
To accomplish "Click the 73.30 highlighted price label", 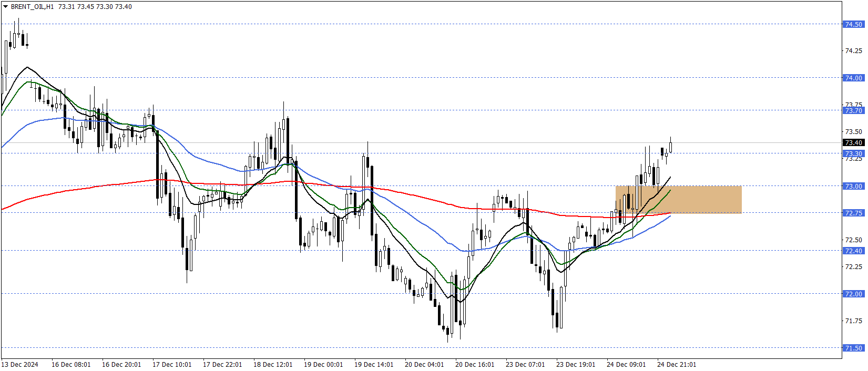I will click(853, 153).
